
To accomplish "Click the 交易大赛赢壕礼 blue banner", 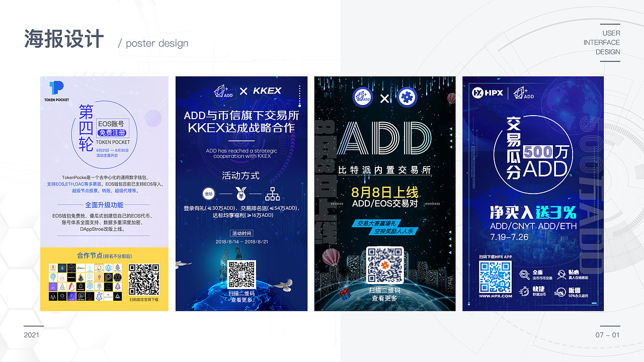I will 377,223.
